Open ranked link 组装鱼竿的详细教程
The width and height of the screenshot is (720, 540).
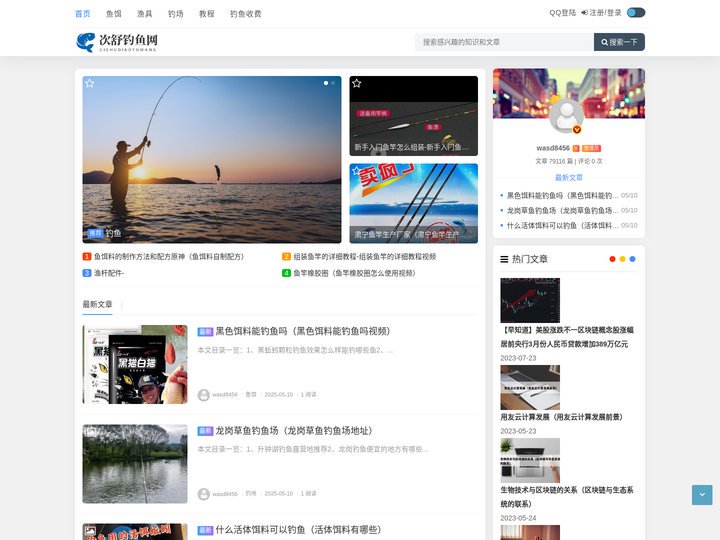point(365,257)
